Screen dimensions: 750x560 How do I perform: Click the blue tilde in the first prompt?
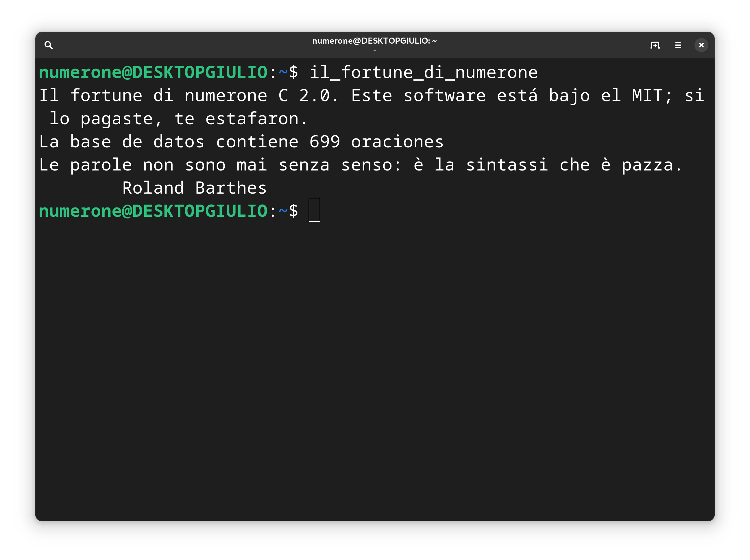tap(283, 72)
